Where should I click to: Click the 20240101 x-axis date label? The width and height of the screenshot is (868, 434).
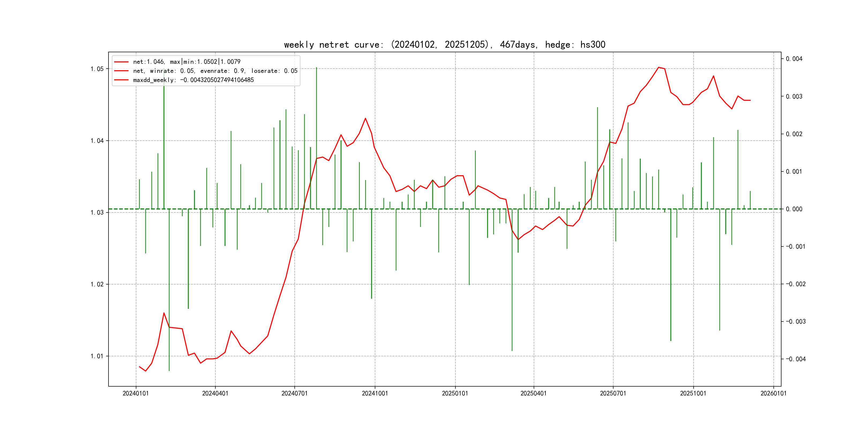click(x=136, y=394)
